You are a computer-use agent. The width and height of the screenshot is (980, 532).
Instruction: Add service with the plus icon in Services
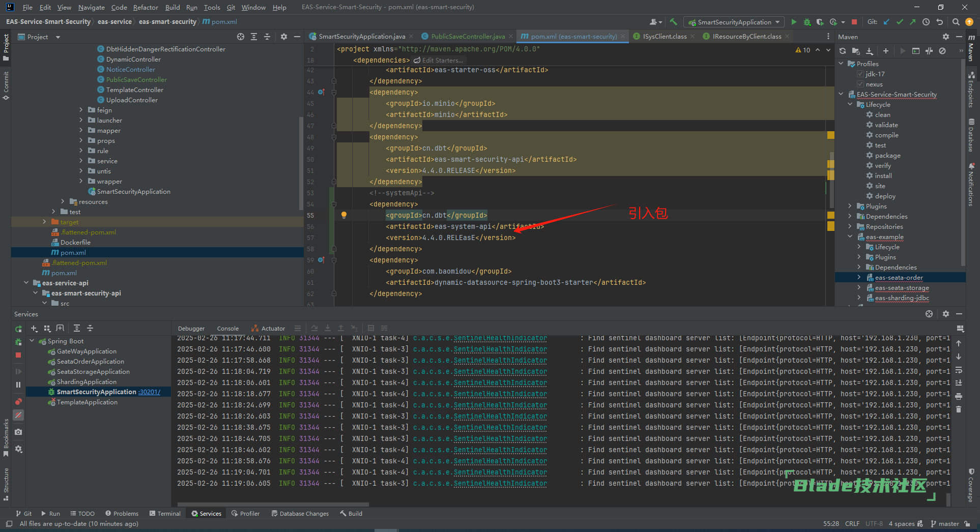tap(34, 329)
